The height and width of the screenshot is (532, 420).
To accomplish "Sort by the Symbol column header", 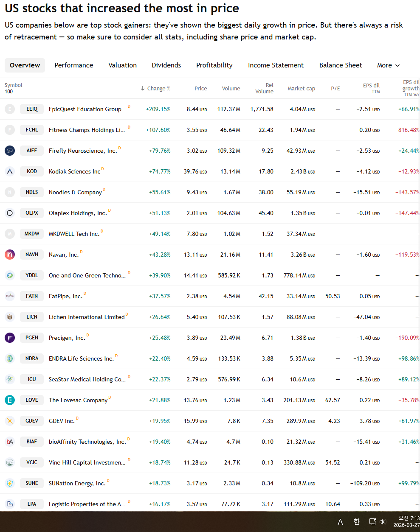I will [x=14, y=85].
